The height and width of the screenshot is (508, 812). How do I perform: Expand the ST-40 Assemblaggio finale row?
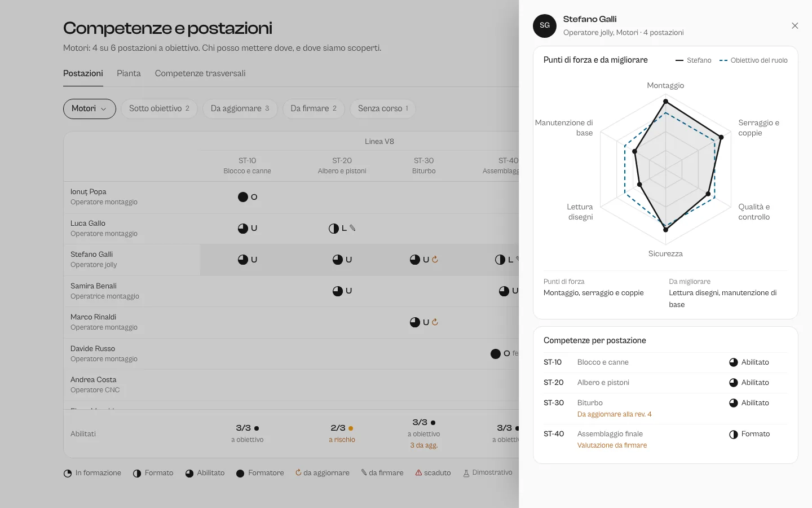click(665, 440)
